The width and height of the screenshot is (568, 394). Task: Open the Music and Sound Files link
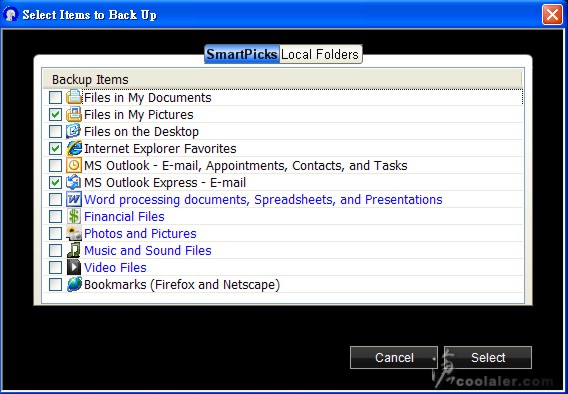click(148, 251)
